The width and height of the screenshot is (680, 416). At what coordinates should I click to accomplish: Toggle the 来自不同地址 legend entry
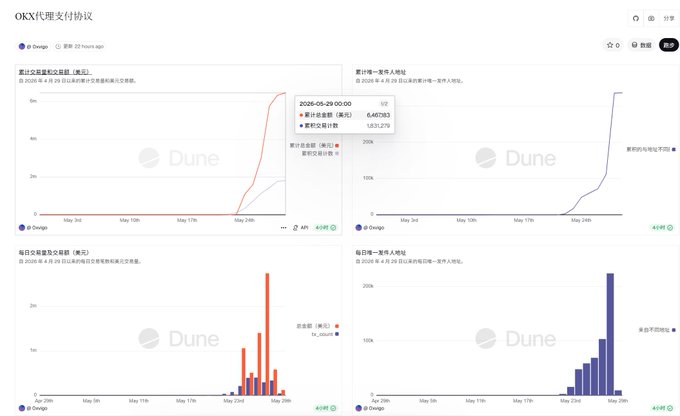coord(657,330)
